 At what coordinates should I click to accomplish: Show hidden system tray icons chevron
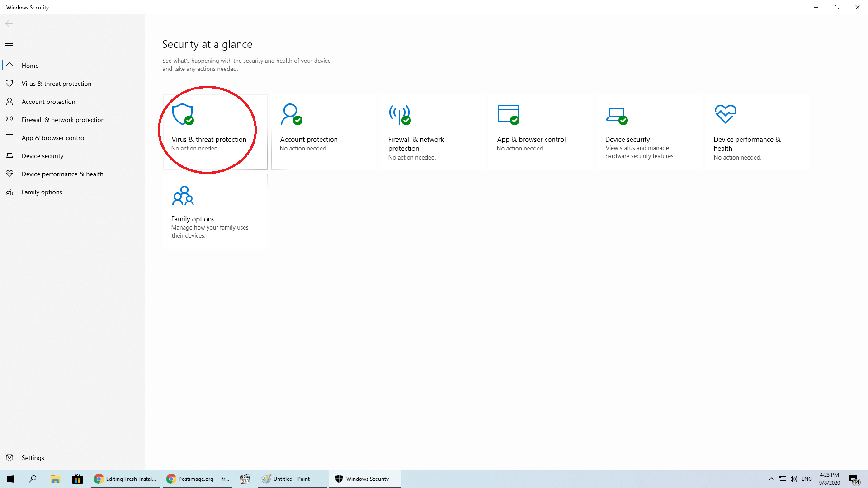(x=771, y=479)
